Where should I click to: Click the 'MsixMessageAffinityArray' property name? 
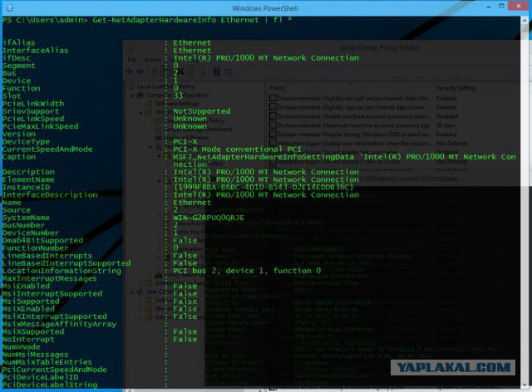tap(59, 324)
